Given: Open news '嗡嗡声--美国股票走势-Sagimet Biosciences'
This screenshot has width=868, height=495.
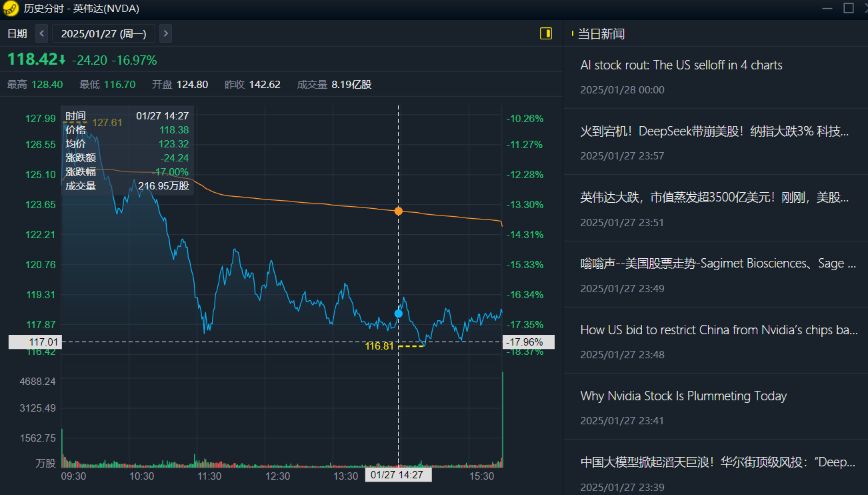Looking at the screenshot, I should (718, 264).
